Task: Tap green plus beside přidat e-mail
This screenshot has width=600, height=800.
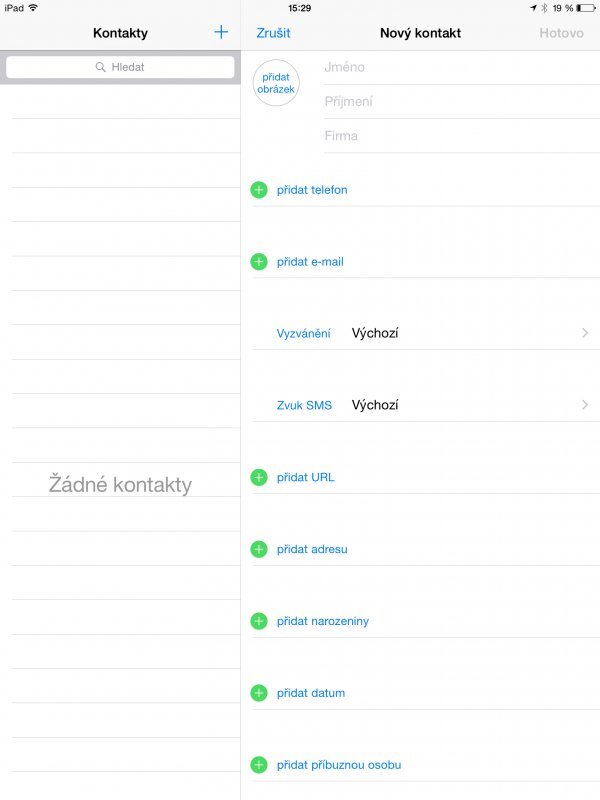Action: click(259, 262)
